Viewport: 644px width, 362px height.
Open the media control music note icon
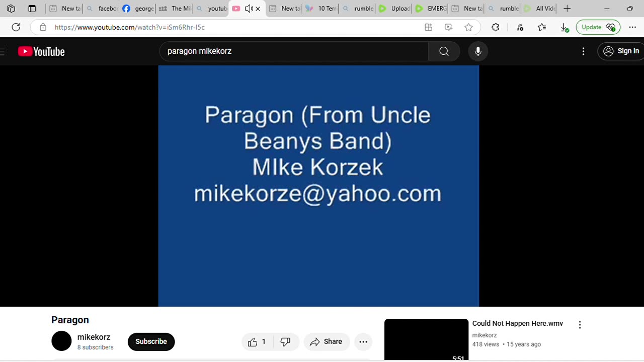click(x=520, y=27)
